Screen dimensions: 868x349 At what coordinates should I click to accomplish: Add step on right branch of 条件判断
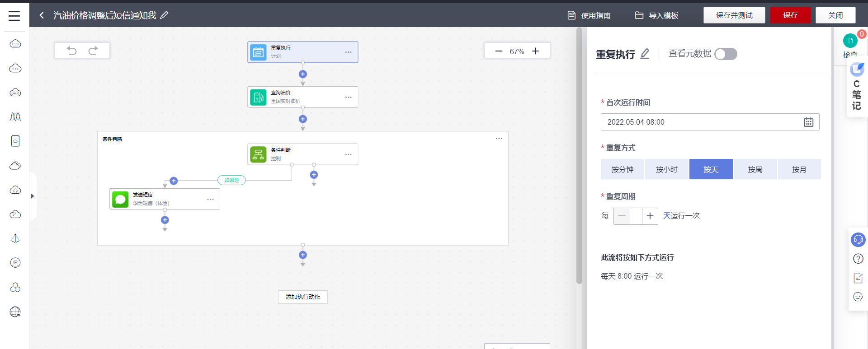click(x=314, y=175)
